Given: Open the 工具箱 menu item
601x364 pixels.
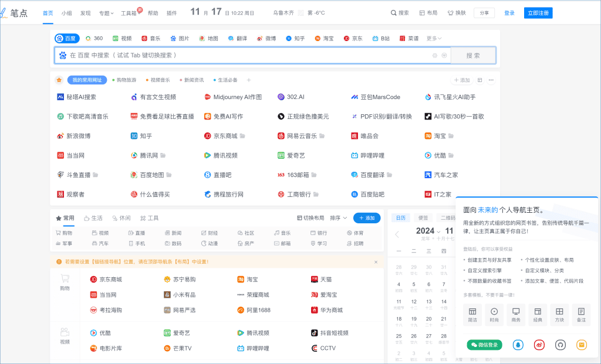Looking at the screenshot, I should click(129, 13).
